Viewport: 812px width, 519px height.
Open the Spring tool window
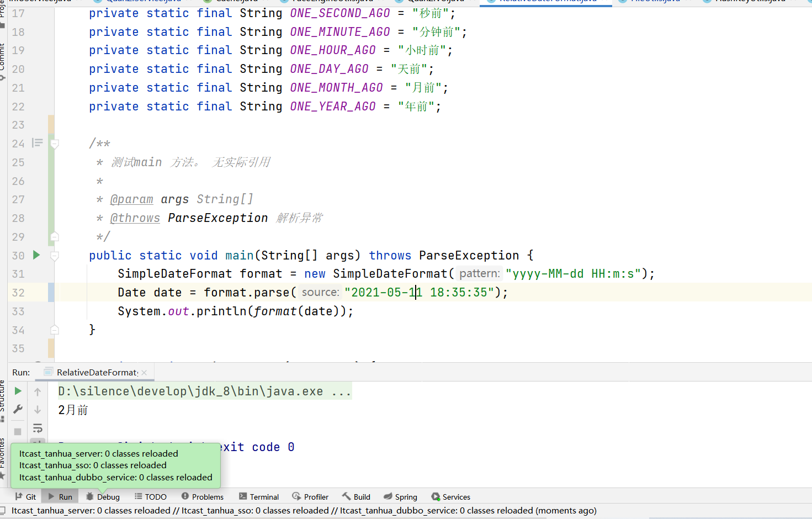click(400, 497)
